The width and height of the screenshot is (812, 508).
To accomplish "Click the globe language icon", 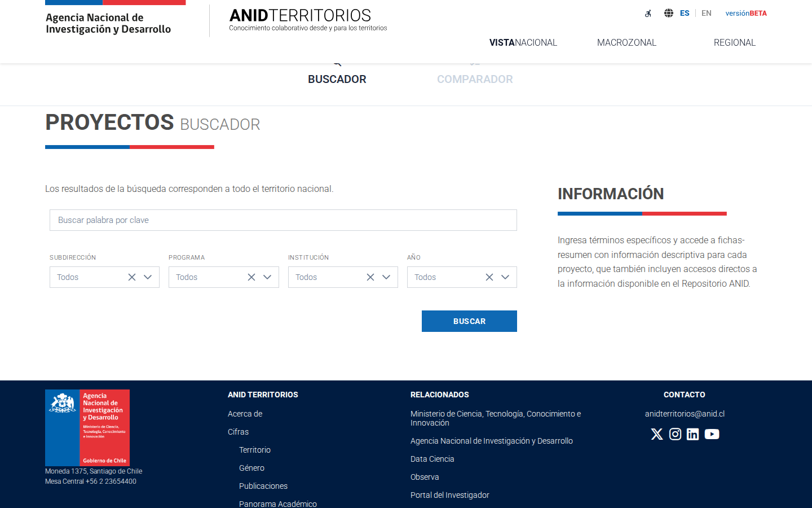I will coord(669,13).
